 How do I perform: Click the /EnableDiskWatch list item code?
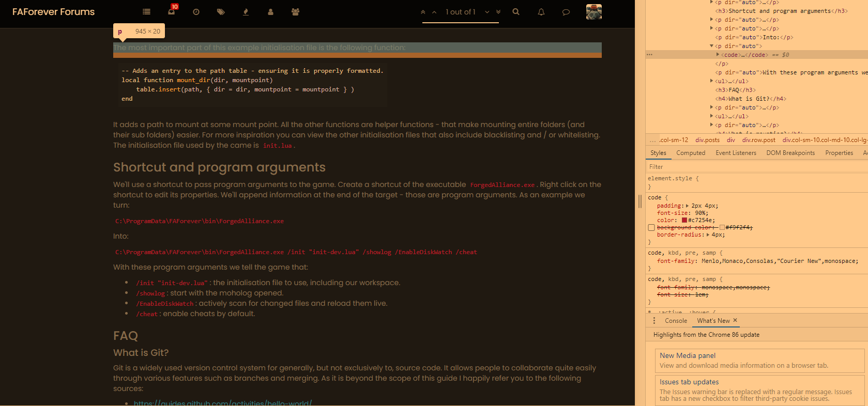(x=165, y=304)
